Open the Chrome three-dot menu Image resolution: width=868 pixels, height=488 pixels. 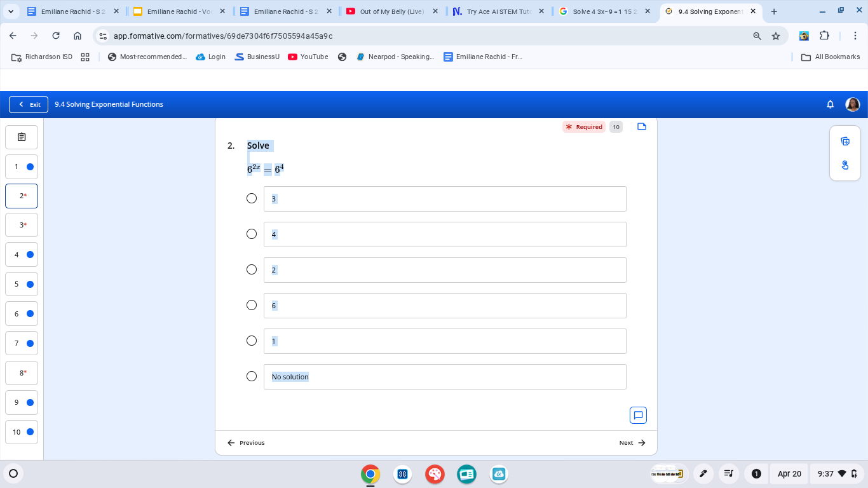tap(855, 36)
